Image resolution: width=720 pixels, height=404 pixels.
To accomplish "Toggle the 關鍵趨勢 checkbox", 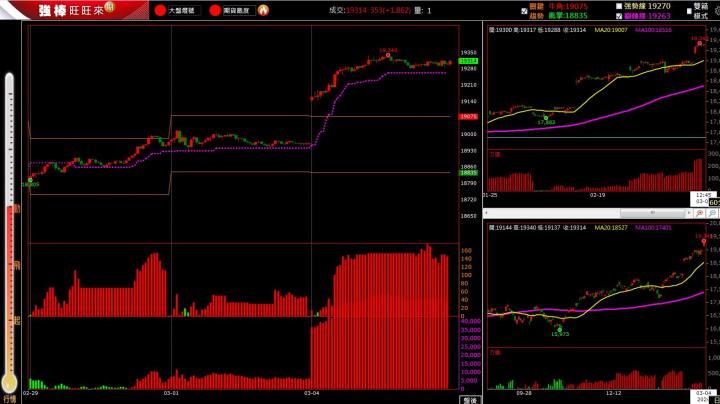I will pyautogui.click(x=525, y=11).
